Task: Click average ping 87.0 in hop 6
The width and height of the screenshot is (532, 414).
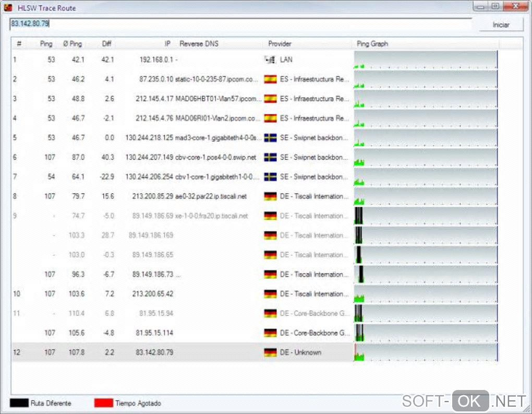Action: (x=78, y=157)
